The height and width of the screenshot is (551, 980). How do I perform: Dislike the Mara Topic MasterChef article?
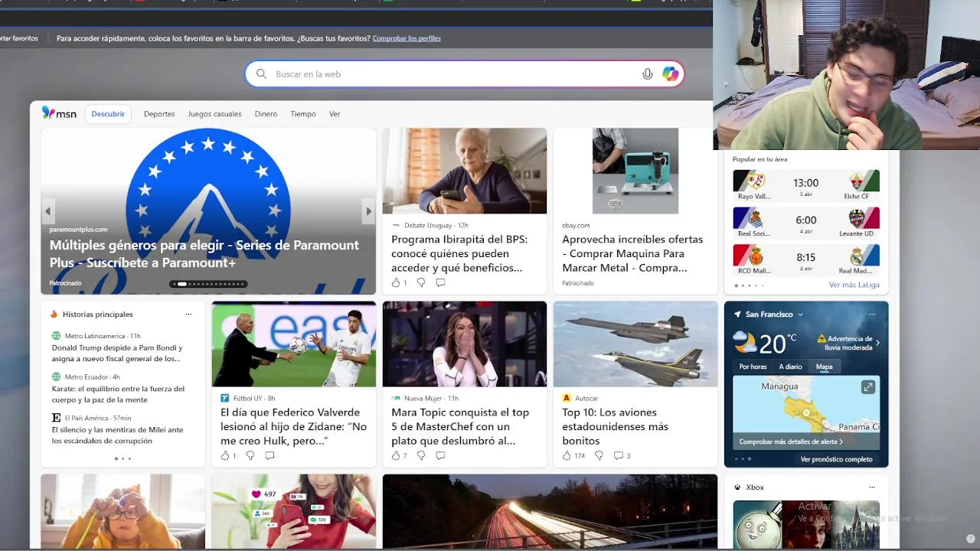point(420,455)
